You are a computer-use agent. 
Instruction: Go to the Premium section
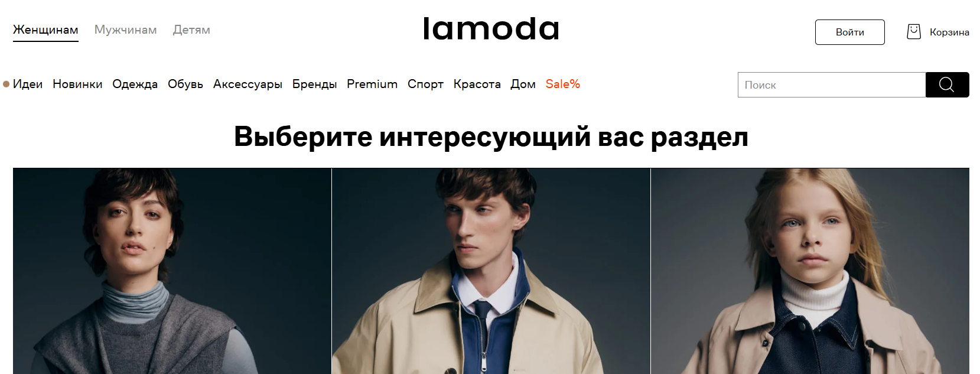tap(372, 84)
